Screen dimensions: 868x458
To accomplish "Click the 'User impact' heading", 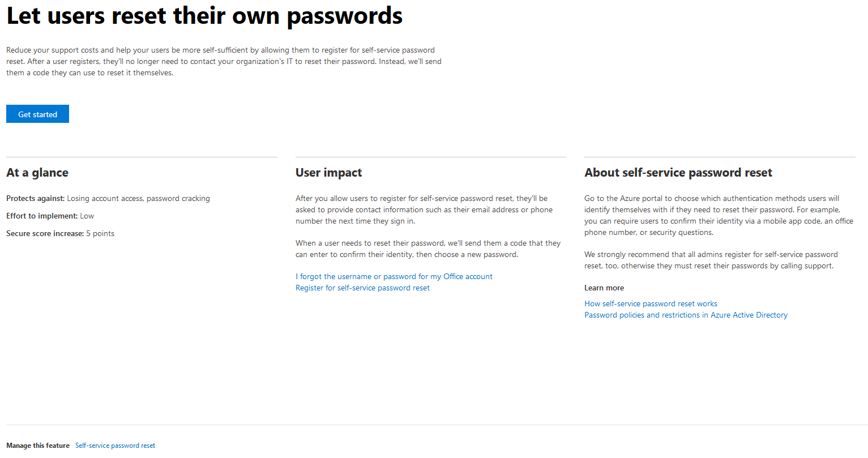I will (x=328, y=173).
